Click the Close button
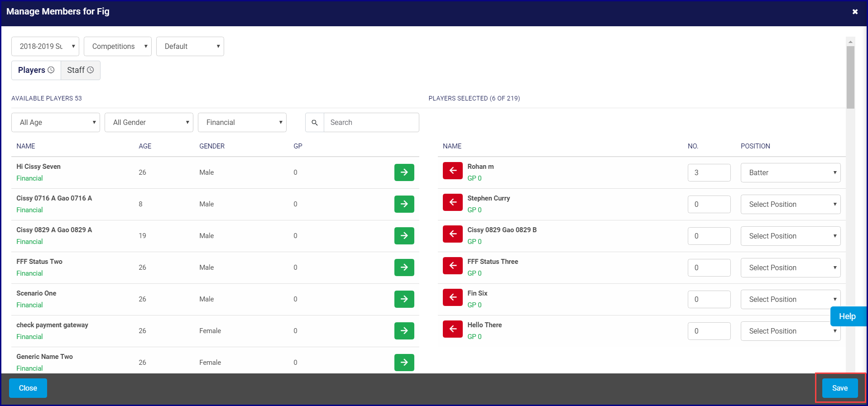 click(28, 388)
